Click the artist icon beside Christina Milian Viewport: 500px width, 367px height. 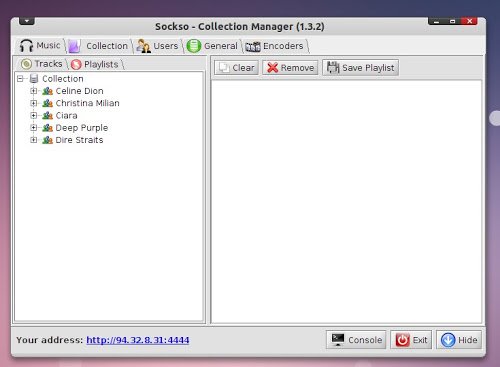[x=47, y=103]
